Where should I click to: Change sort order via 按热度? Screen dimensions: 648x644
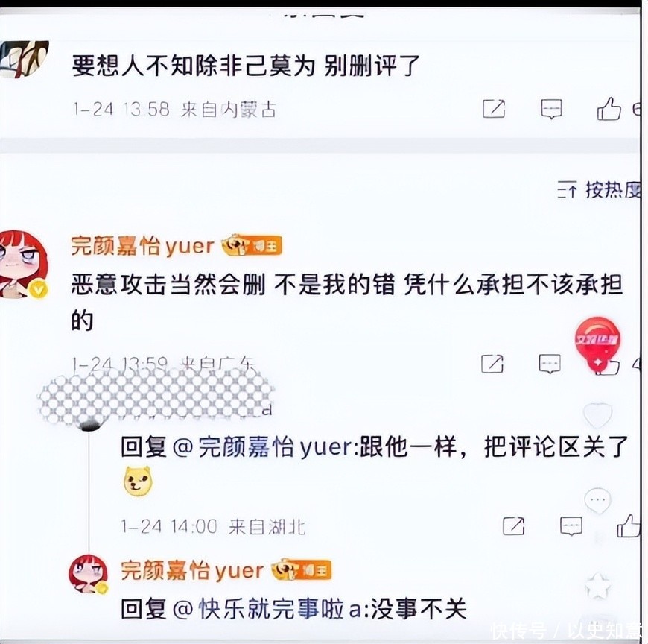(600, 191)
